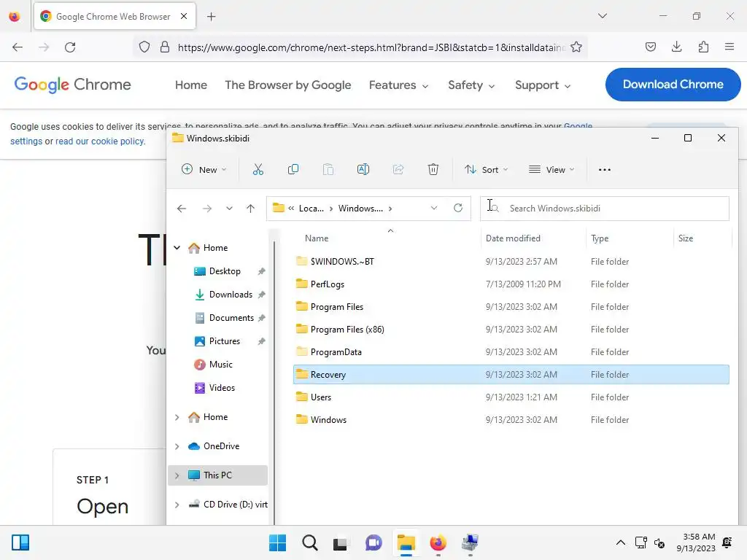Screen dimensions: 747x560
Task: Expand the CD Drive (D:) node
Action: 177,505
